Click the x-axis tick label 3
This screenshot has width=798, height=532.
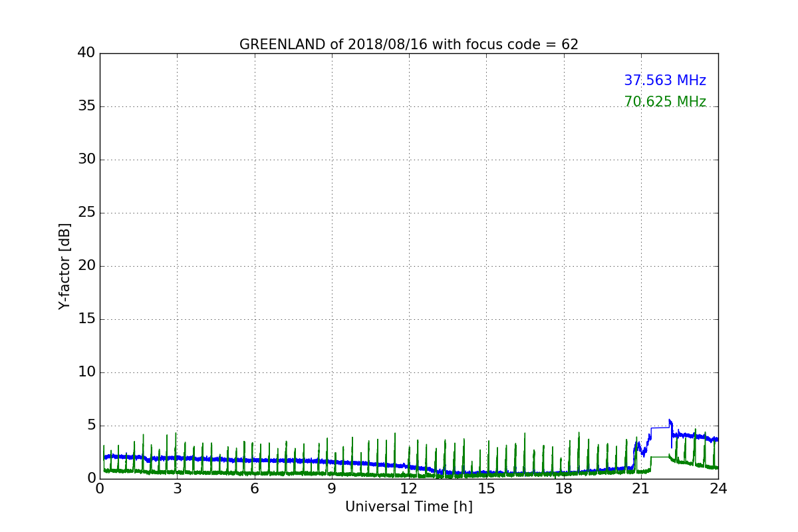(177, 489)
